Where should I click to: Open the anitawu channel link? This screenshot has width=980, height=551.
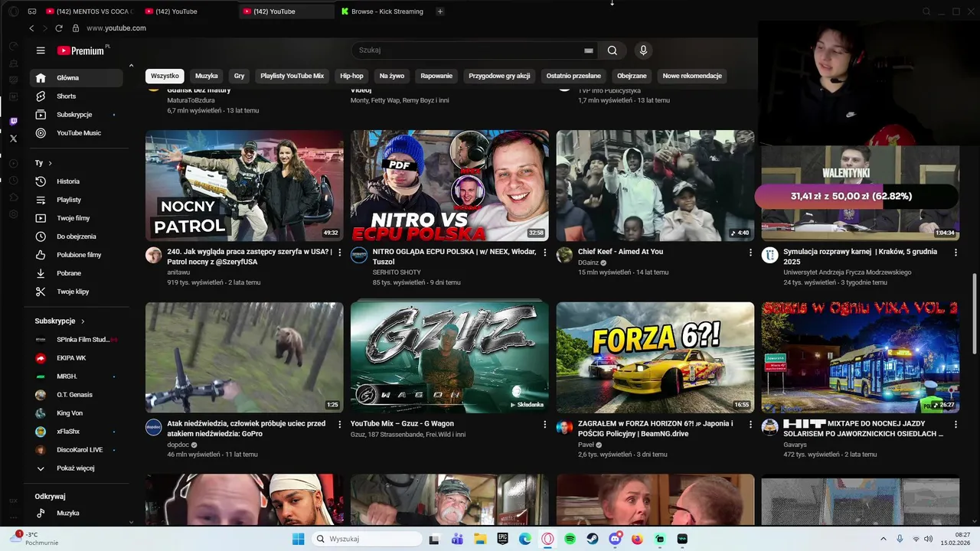(x=178, y=272)
